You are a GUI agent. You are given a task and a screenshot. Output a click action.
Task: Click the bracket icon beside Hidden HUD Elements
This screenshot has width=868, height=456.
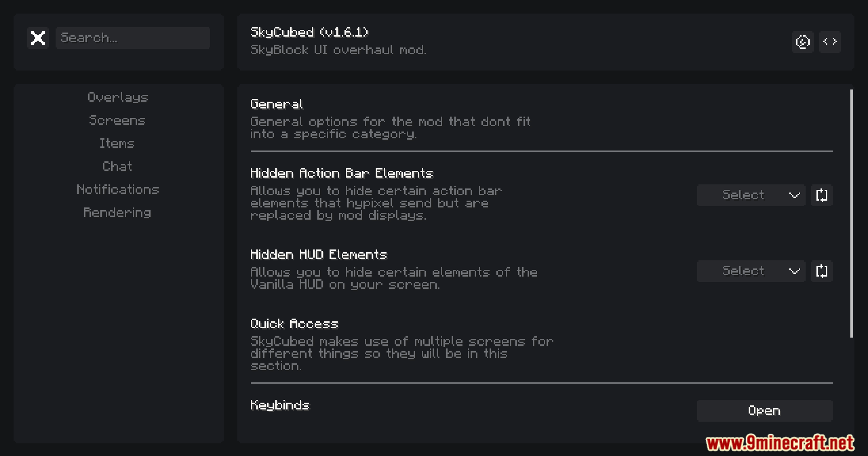[x=822, y=271]
